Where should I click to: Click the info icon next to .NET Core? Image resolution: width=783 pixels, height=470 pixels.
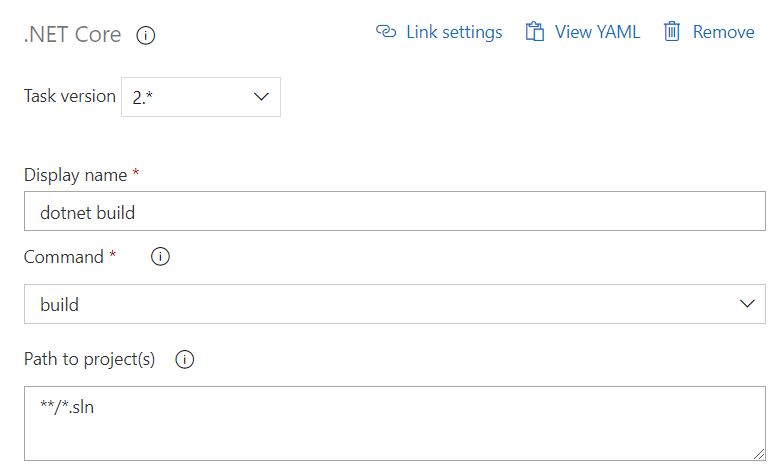point(145,35)
